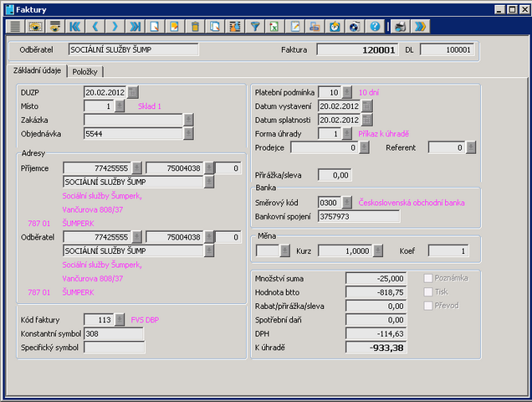
Task: Open the DUZP date picker button
Action: [132, 92]
